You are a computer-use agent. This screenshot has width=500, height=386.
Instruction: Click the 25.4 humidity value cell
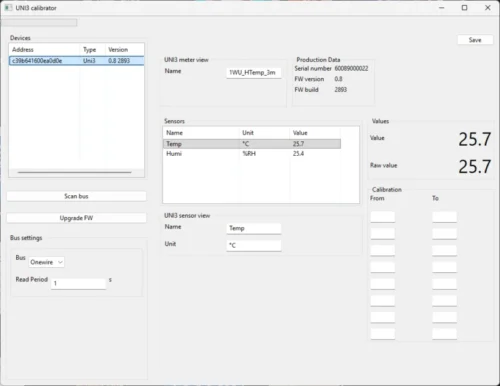(298, 154)
